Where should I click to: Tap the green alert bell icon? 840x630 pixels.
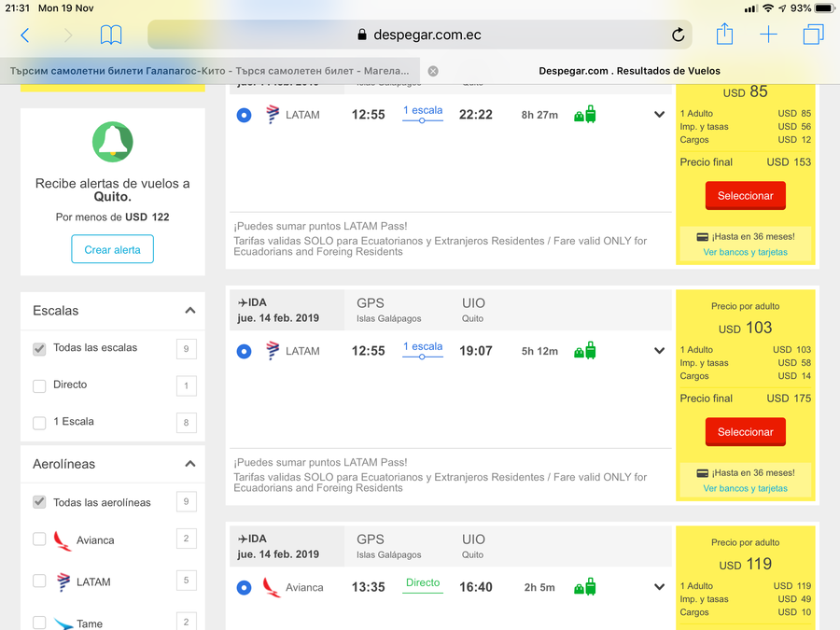tap(113, 142)
